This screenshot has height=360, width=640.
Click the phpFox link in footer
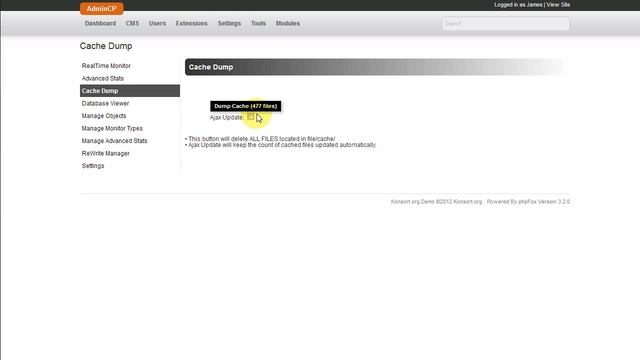(527, 202)
